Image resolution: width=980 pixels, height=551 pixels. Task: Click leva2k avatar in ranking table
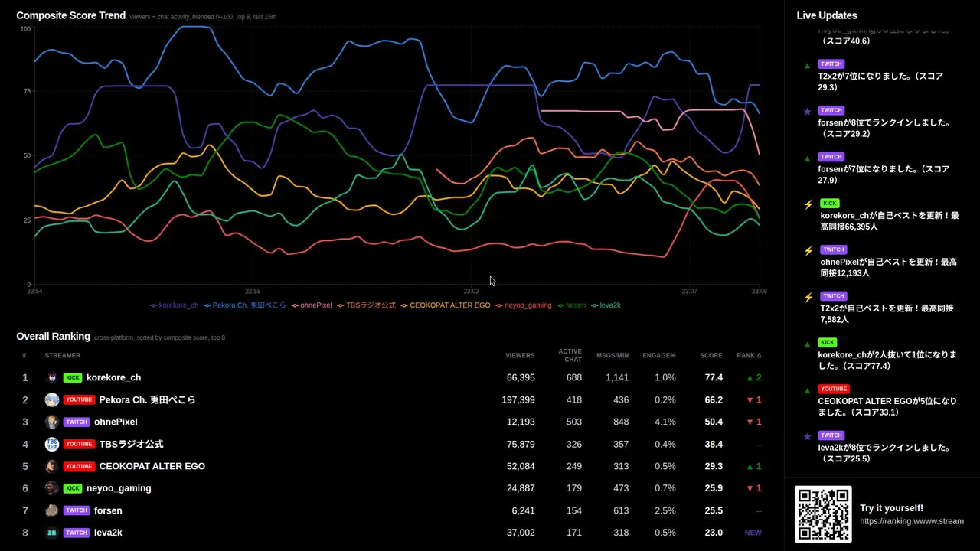point(52,533)
